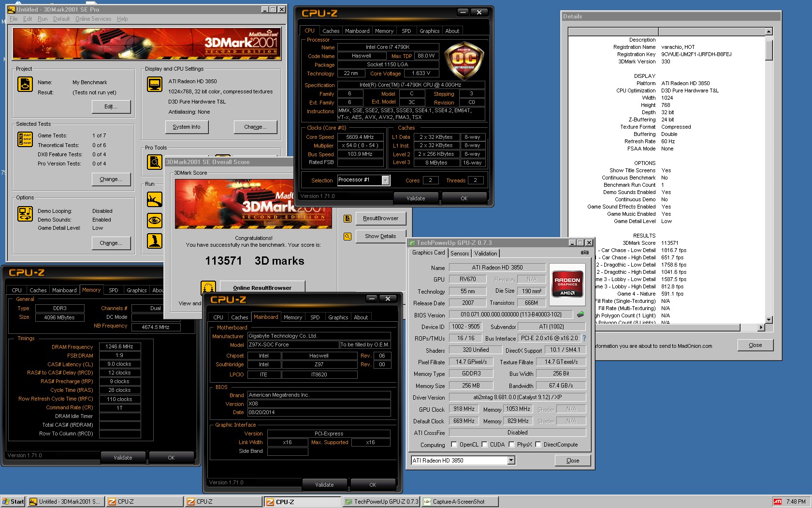This screenshot has height=508, width=812.
Task: Click the Run game icon below the eye
Action: coord(155,241)
